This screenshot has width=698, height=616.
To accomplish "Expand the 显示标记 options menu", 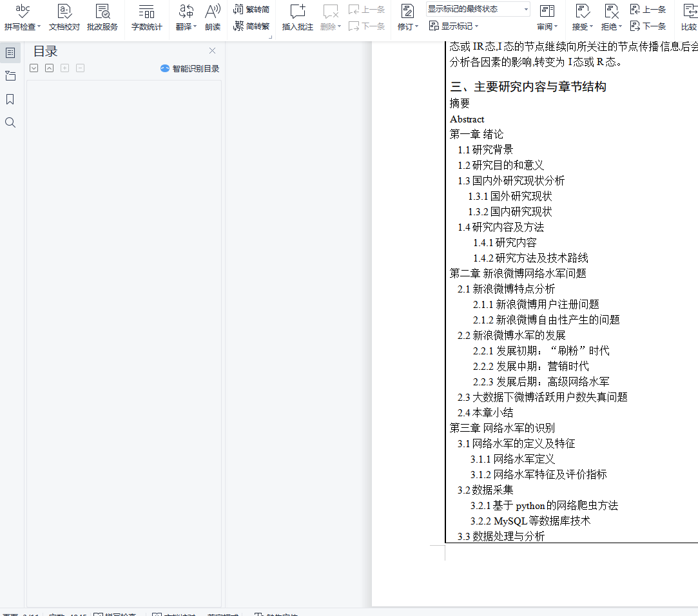I will pos(454,26).
